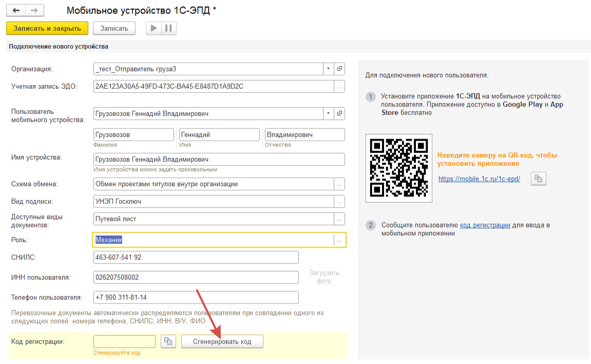Copy the mobile.1c.ru link with copy icon
The image size is (591, 364).
(x=538, y=179)
